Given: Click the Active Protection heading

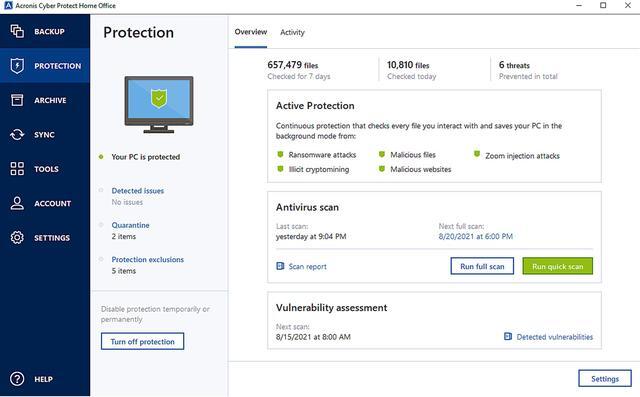Looking at the screenshot, I should [x=315, y=106].
